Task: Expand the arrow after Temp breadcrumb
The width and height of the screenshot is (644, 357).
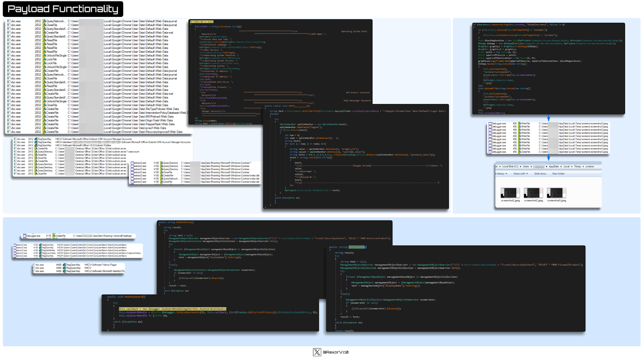Action: click(x=583, y=167)
